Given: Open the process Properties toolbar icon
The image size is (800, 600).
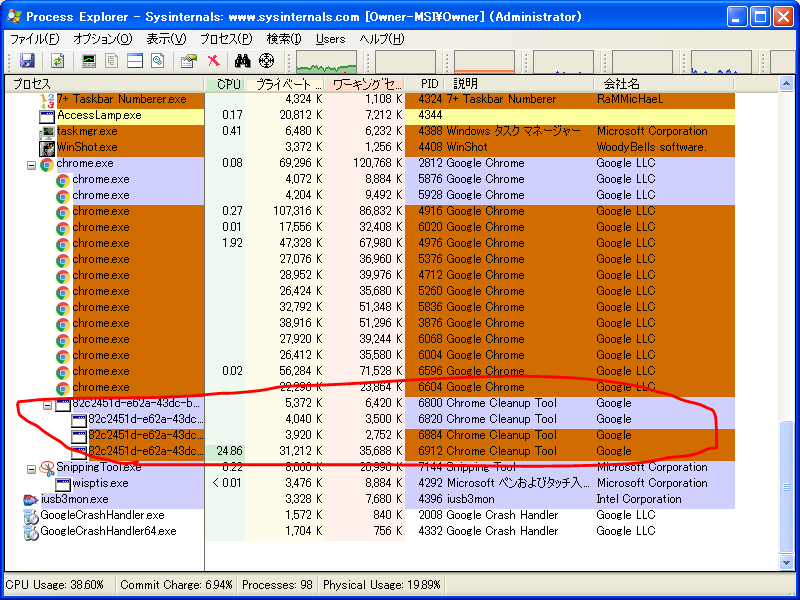Looking at the screenshot, I should [x=189, y=61].
